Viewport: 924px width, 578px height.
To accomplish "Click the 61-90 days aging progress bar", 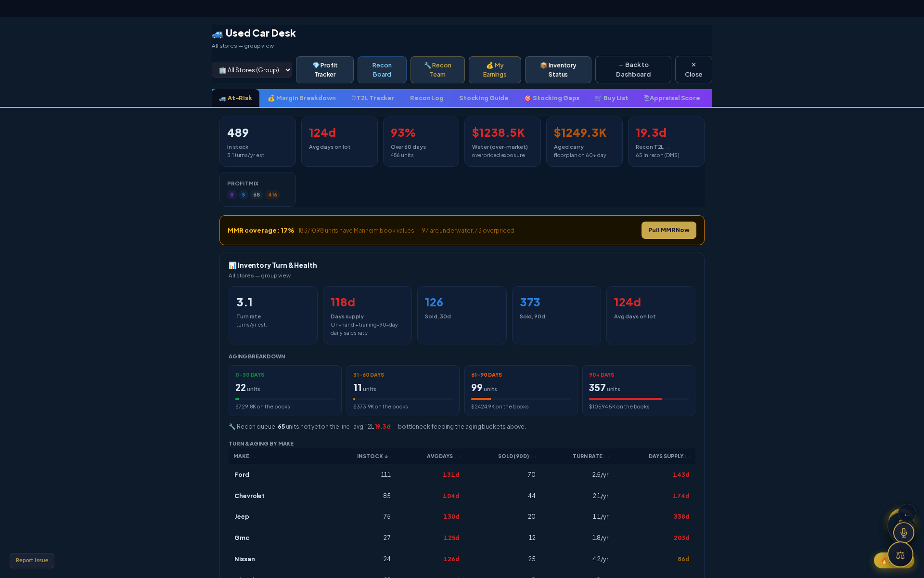I will coord(521,399).
